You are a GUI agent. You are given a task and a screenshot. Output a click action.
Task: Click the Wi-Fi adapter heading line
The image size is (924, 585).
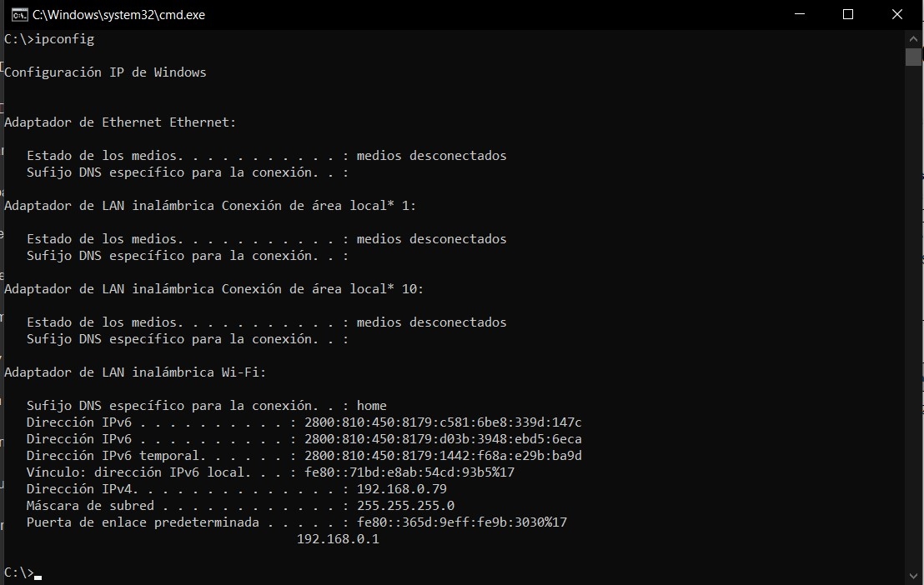coord(135,372)
